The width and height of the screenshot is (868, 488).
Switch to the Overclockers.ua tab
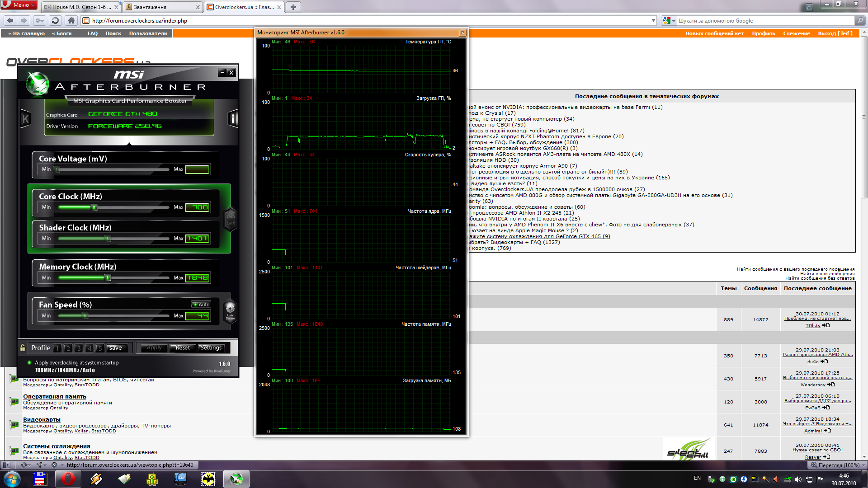tap(244, 7)
